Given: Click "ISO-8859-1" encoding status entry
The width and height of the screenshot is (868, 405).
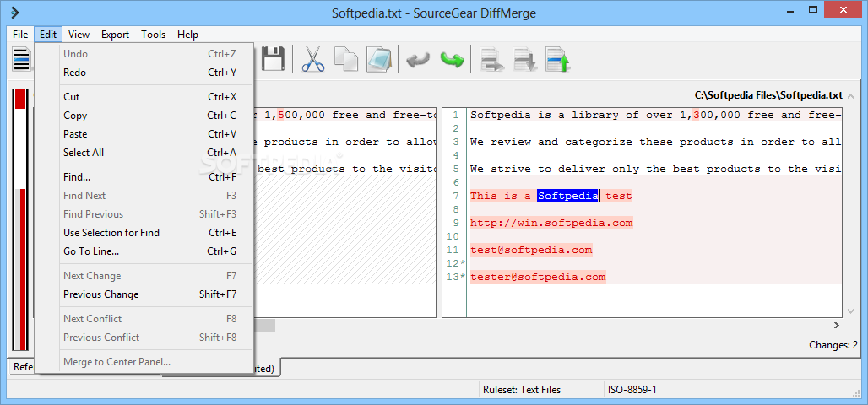Looking at the screenshot, I should point(632,390).
